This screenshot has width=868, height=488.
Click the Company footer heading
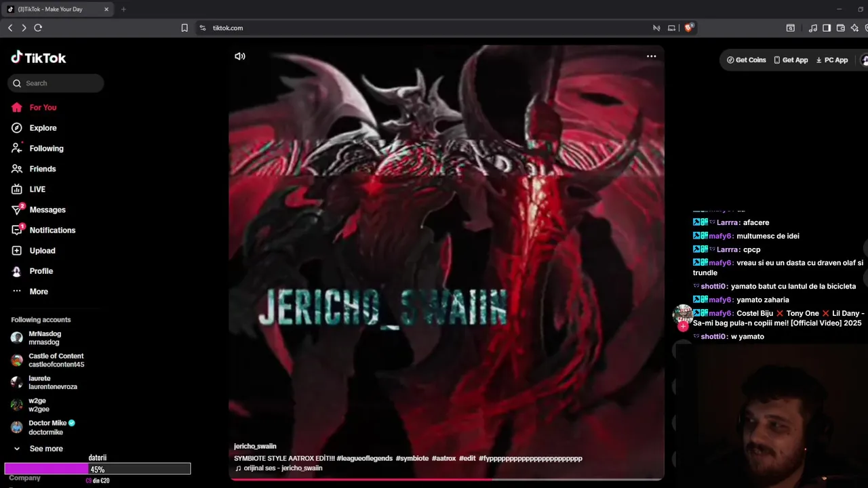24,478
